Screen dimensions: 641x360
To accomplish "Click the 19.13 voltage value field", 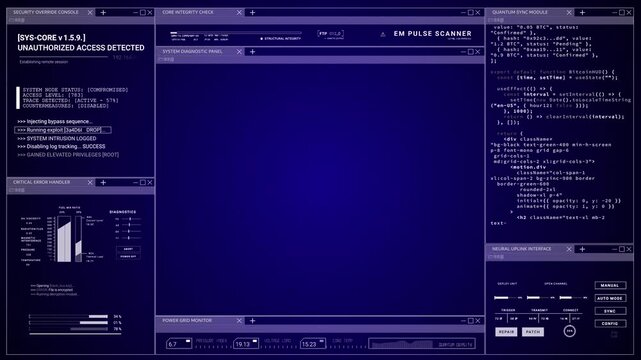I will pos(246,344).
